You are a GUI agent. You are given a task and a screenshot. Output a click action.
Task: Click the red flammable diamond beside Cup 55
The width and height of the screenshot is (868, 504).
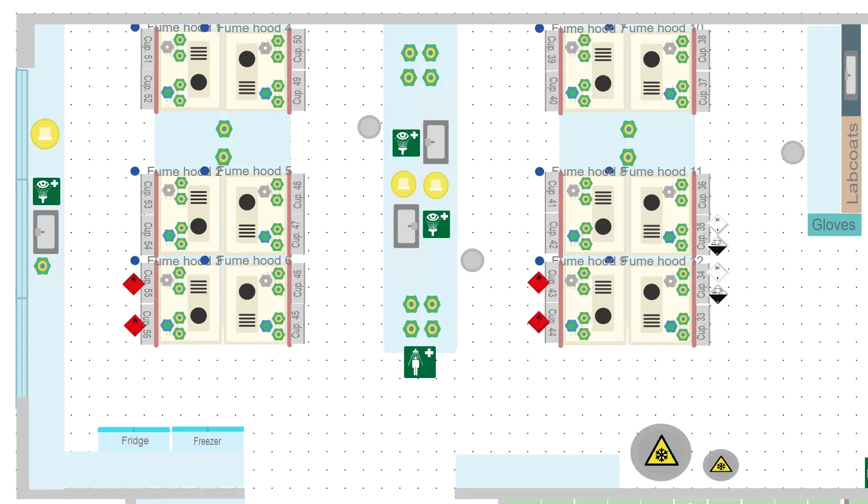[133, 284]
